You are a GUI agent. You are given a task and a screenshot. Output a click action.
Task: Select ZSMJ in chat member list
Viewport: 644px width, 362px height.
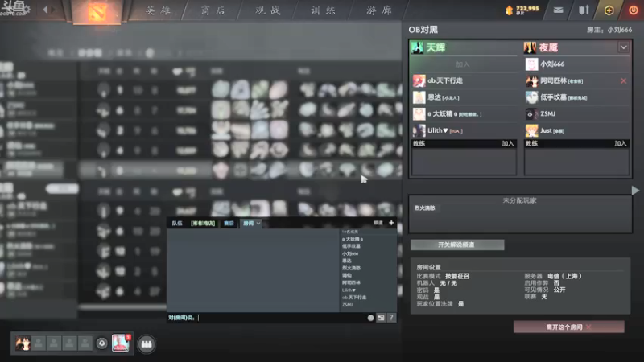(x=348, y=305)
